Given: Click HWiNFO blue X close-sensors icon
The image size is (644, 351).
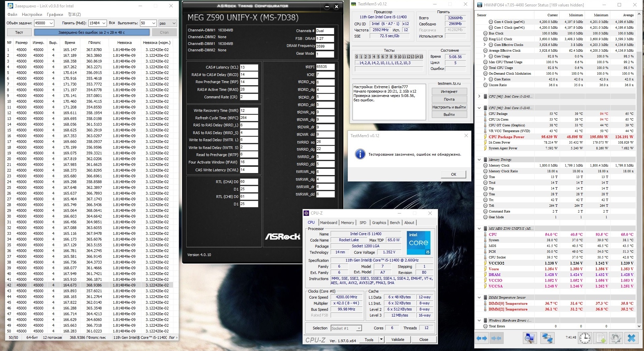Looking at the screenshot, I should point(632,338).
